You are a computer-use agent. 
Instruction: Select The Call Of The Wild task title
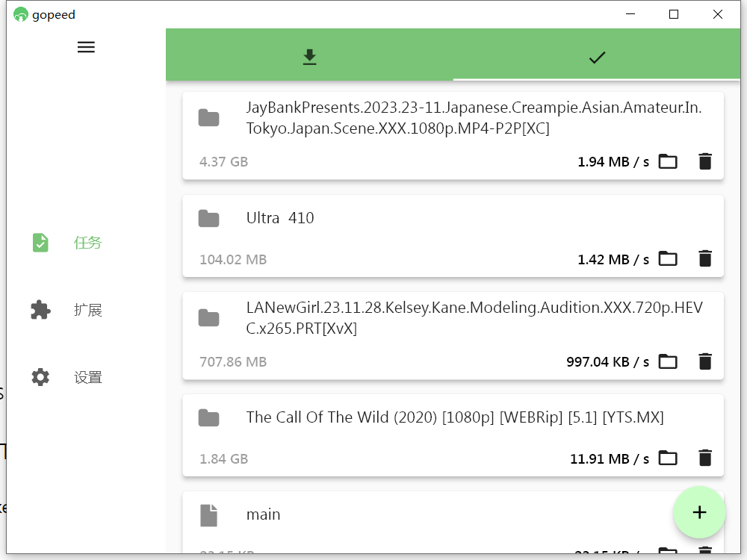coord(454,417)
